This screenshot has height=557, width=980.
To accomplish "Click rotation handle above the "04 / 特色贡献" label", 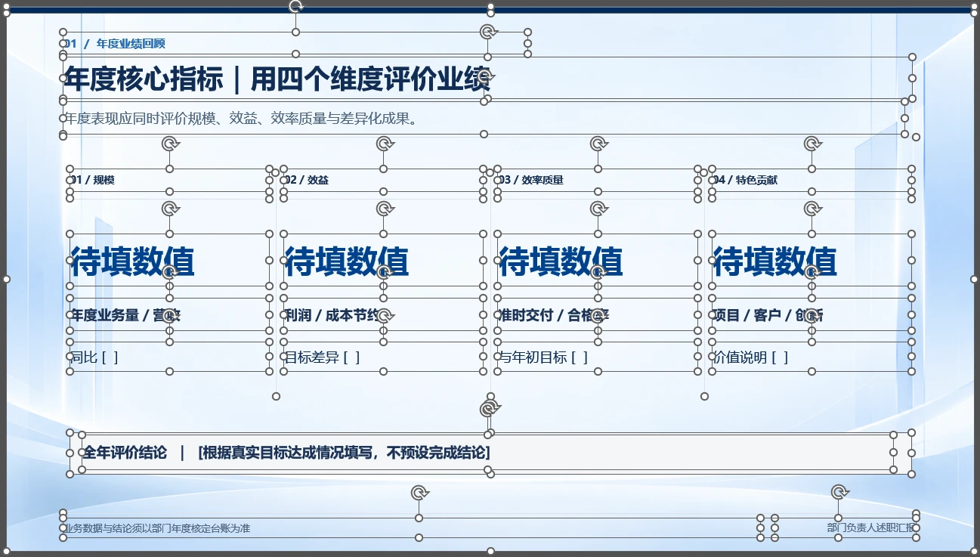I will tap(812, 144).
